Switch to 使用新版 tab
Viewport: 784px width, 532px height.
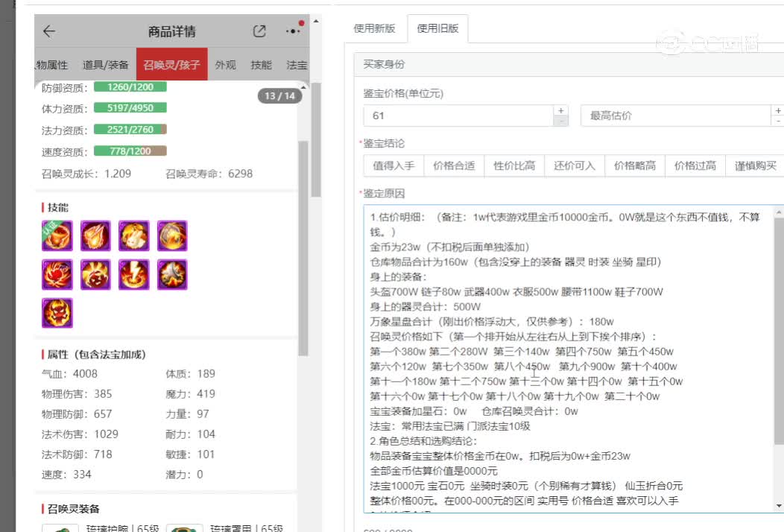(375, 28)
